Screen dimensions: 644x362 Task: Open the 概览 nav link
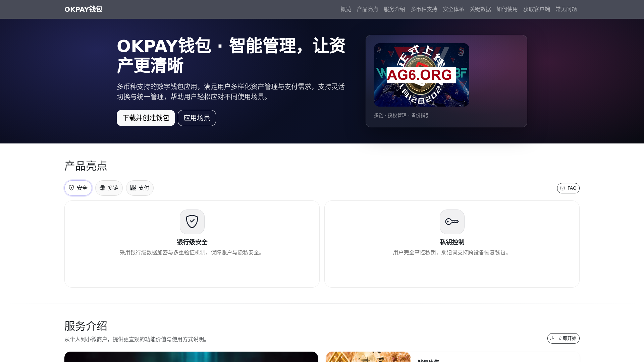[346, 9]
